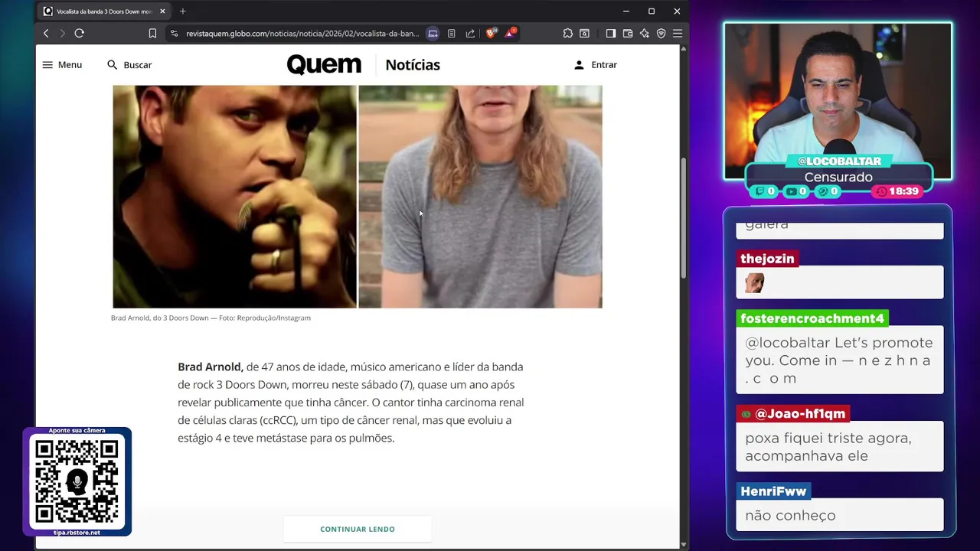View site information in address bar
The height and width of the screenshot is (551, 980).
[x=175, y=34]
